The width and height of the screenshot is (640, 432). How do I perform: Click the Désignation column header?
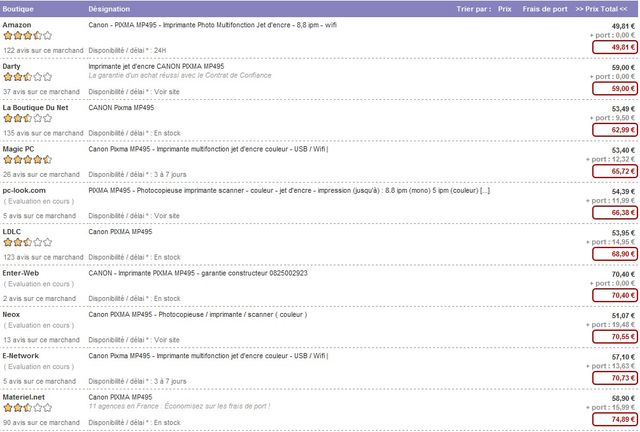tap(109, 9)
